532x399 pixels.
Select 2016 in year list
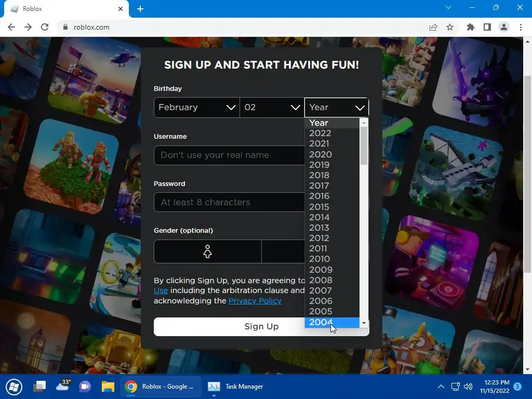point(332,196)
